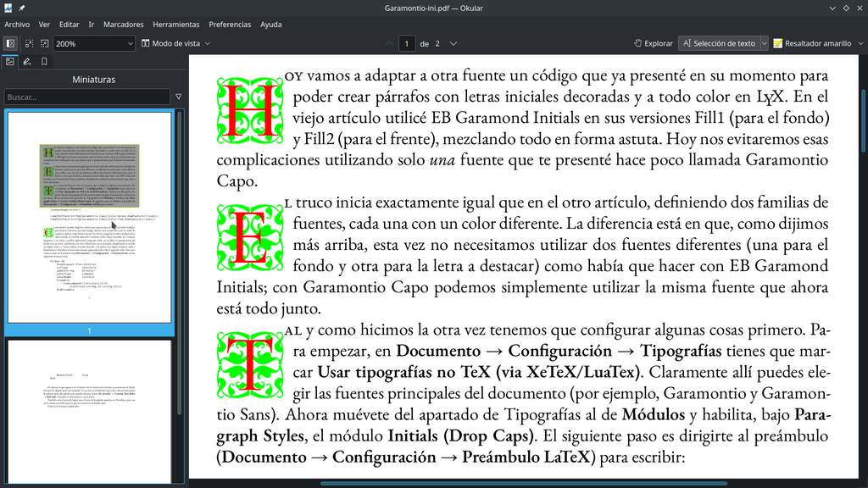Viewport: 868px width, 488px height.
Task: Focus the Buscar search field
Action: coord(87,97)
